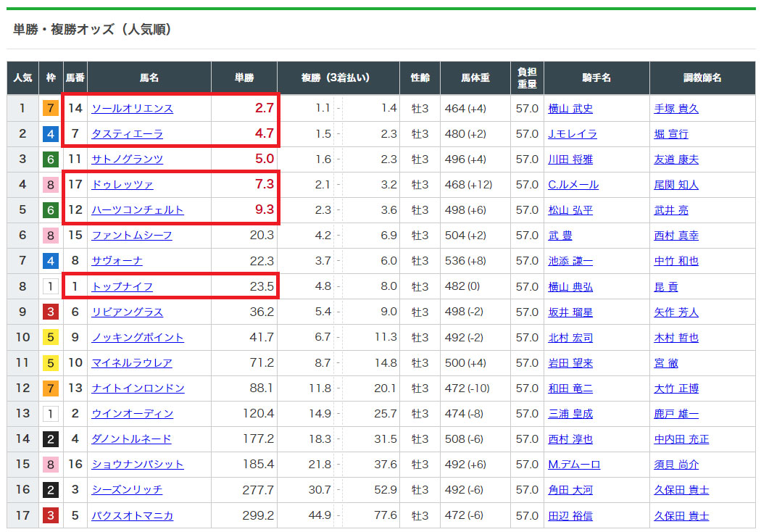Viewport: 761px width, 532px height.
Task: Click the 馬体重 column header
Action: [475, 78]
